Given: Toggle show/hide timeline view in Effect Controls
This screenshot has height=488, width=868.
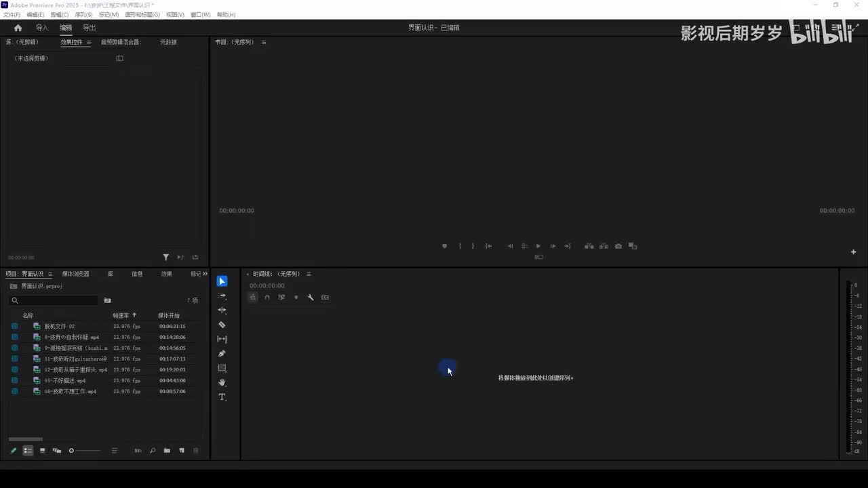Looking at the screenshot, I should point(120,58).
